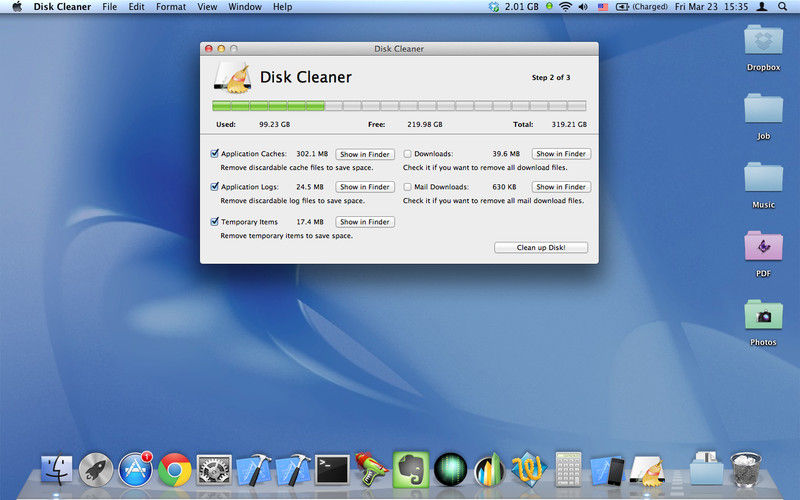The width and height of the screenshot is (800, 500).
Task: Click the green disk usage progress bar
Action: click(x=399, y=106)
